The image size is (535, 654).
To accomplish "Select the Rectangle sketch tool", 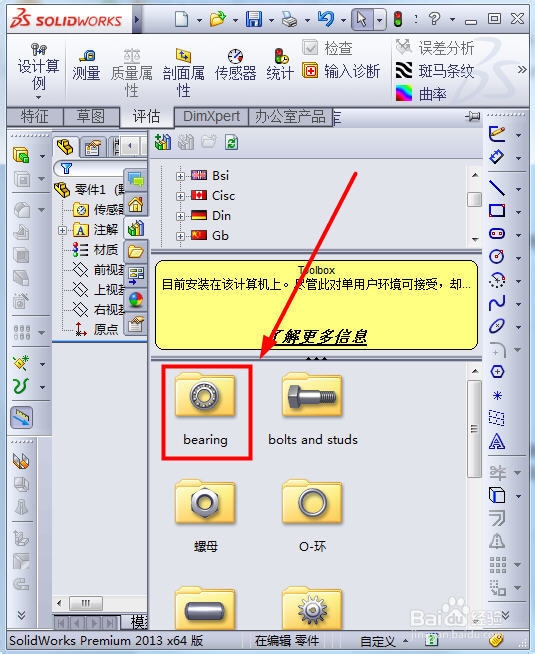I will [497, 211].
